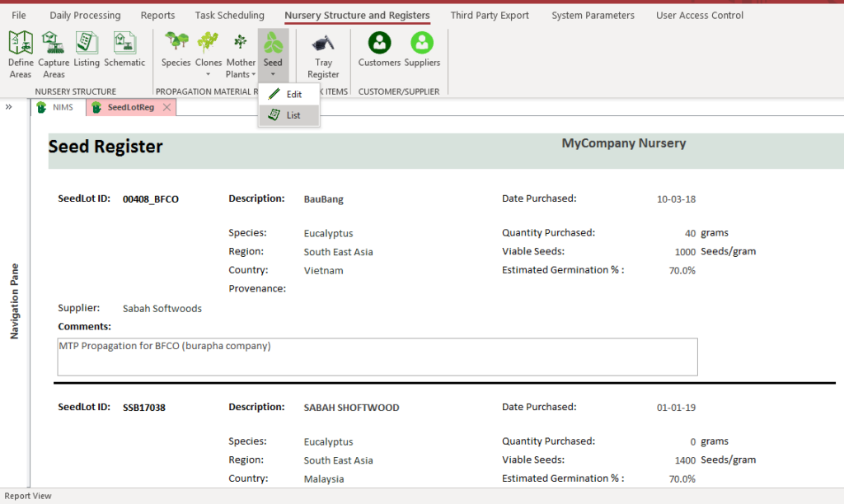Click the Comments box of seed lot 00408_BFCO
844x504 pixels.
377,357
